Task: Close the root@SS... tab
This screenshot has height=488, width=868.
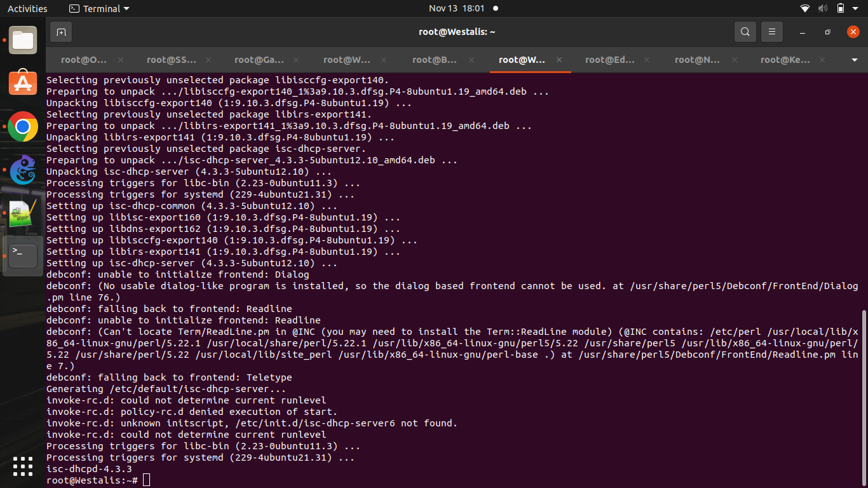Action: [x=210, y=60]
